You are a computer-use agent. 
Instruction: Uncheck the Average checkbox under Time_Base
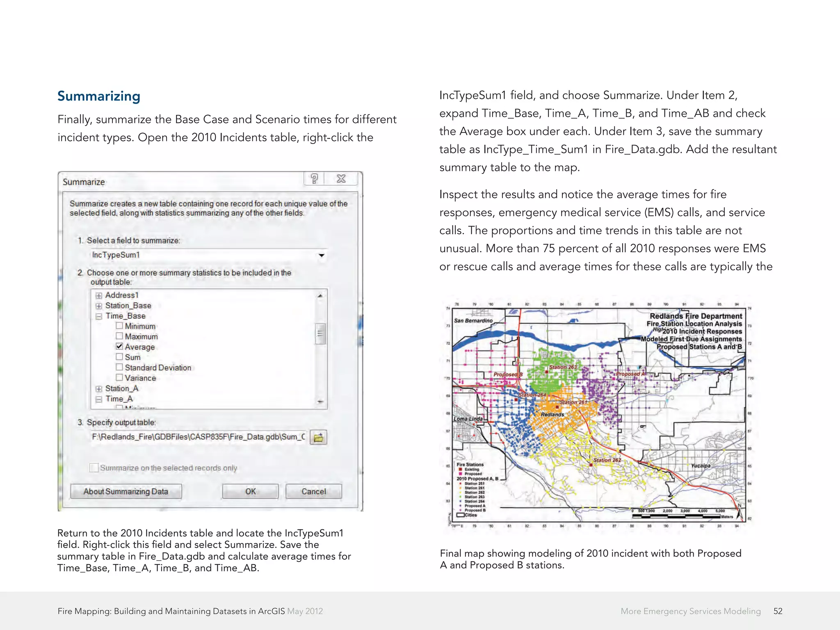point(119,347)
